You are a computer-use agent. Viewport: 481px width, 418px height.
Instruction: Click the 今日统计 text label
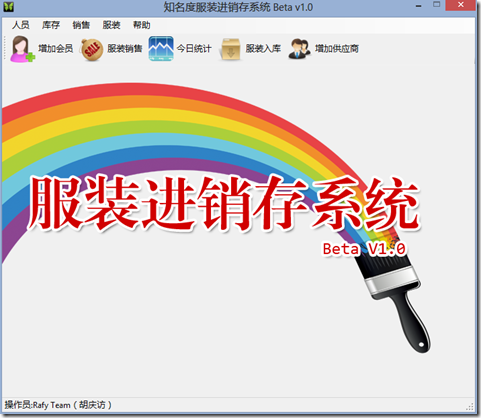click(194, 49)
